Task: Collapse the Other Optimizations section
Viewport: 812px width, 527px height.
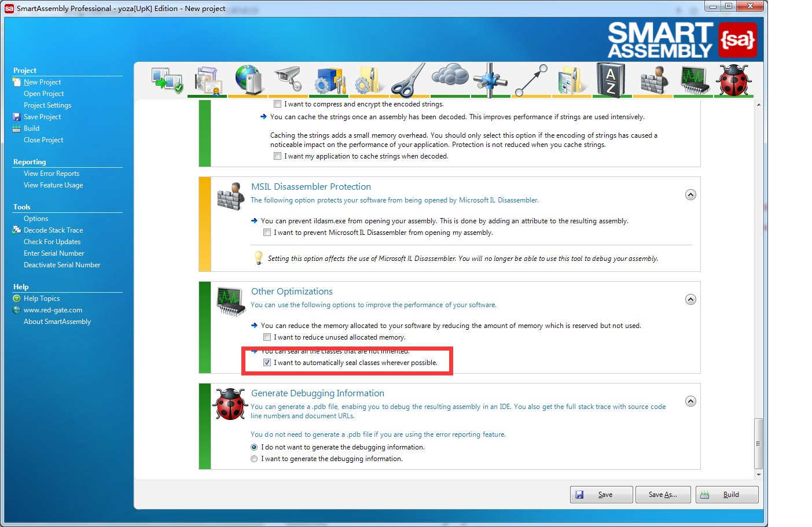Action: [690, 300]
